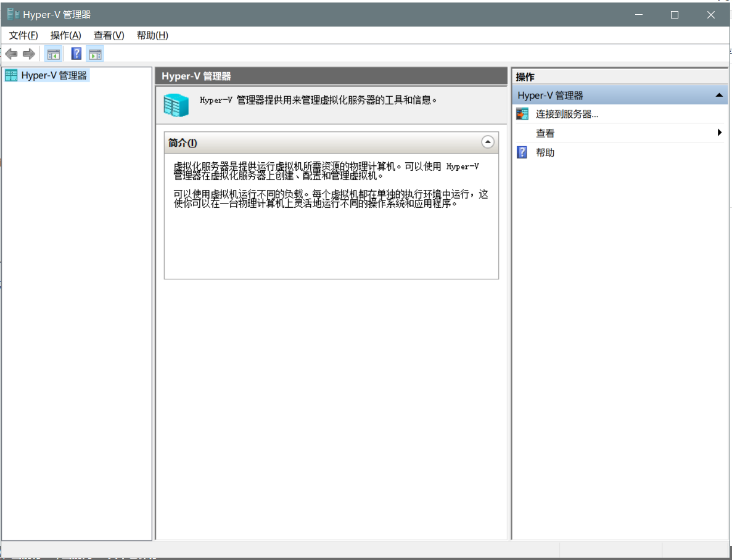Click 查看 in the actions pane
Image resolution: width=732 pixels, height=560 pixels.
coord(545,134)
